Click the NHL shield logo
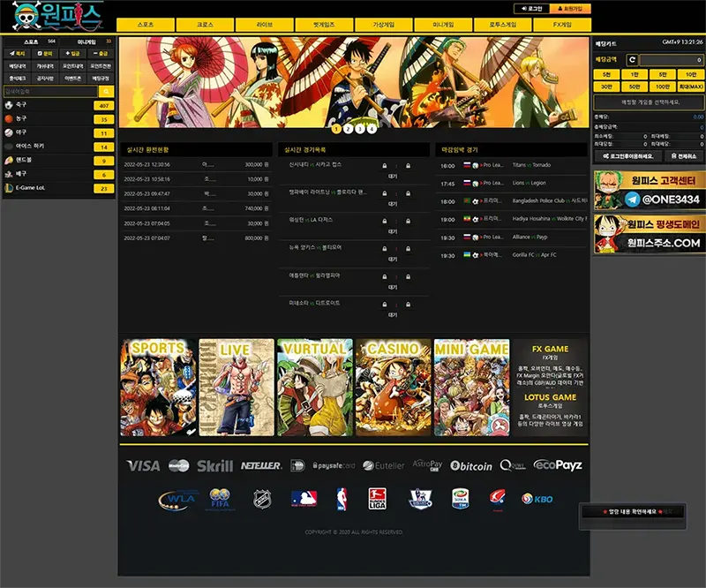 click(262, 499)
